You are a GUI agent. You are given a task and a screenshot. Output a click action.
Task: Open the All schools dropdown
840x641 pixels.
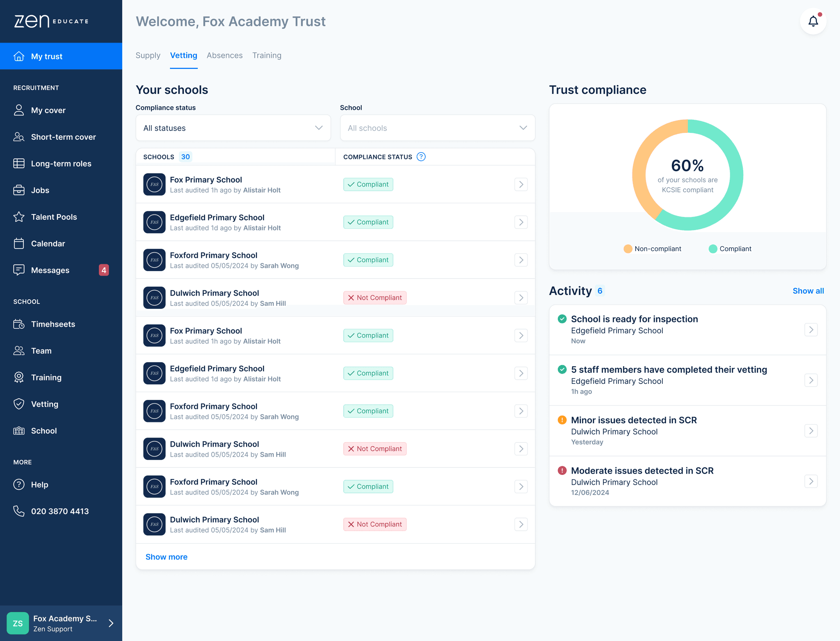437,128
